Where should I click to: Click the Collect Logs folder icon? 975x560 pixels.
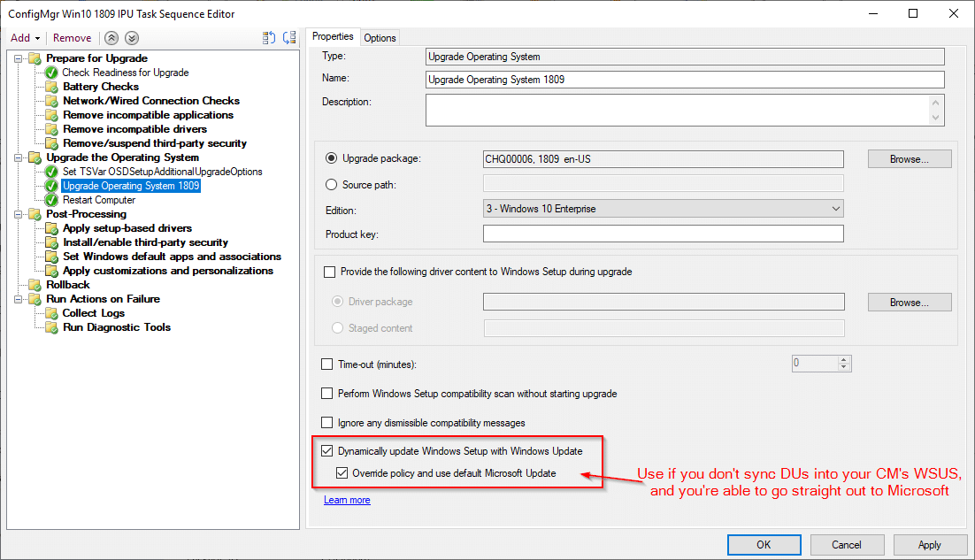pos(51,313)
